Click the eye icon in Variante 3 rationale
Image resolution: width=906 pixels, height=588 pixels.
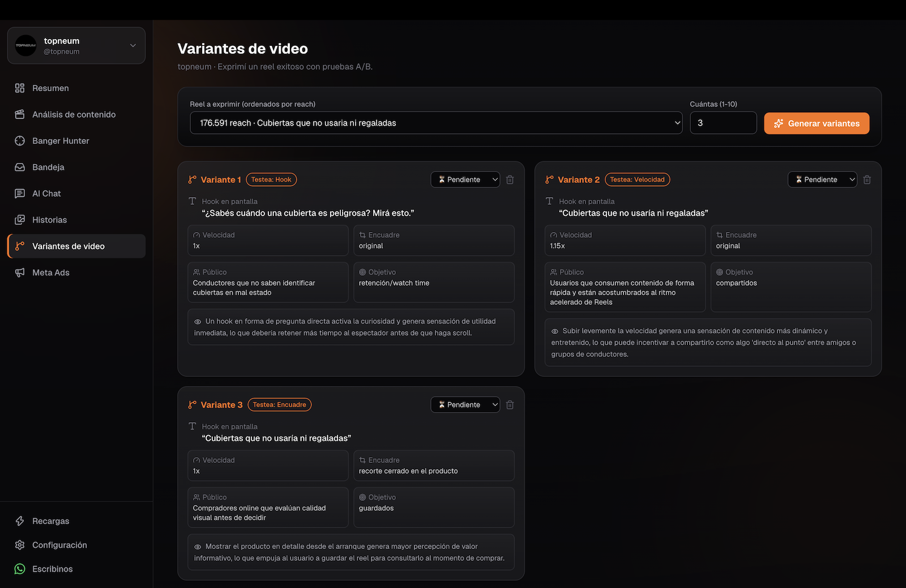point(198,547)
